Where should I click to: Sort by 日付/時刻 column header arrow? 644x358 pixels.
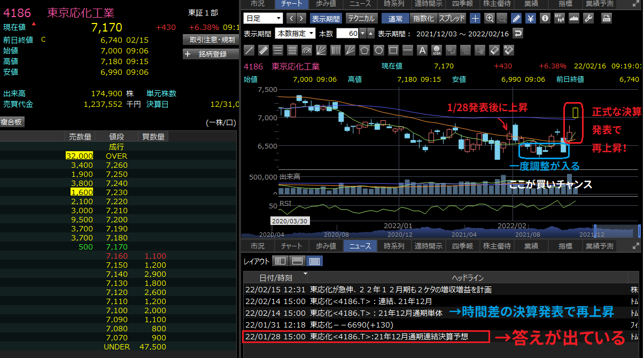[305, 275]
